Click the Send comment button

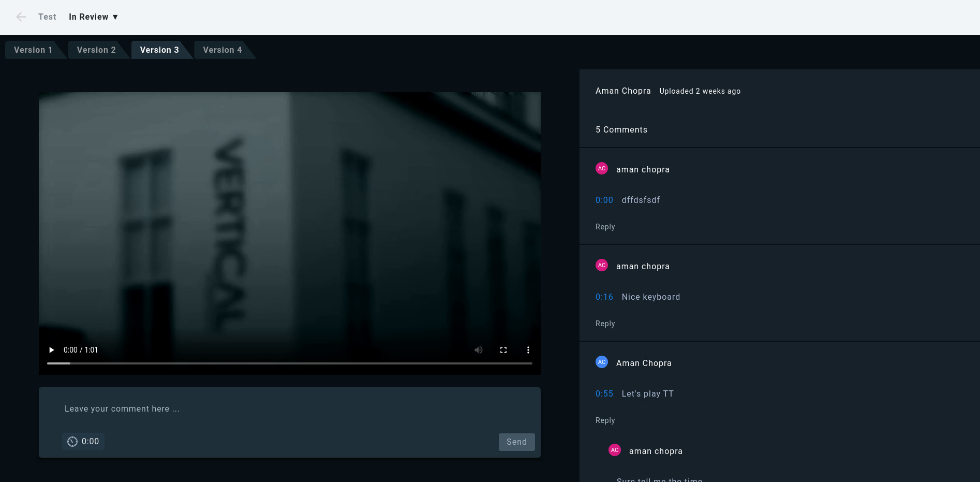pyautogui.click(x=516, y=442)
